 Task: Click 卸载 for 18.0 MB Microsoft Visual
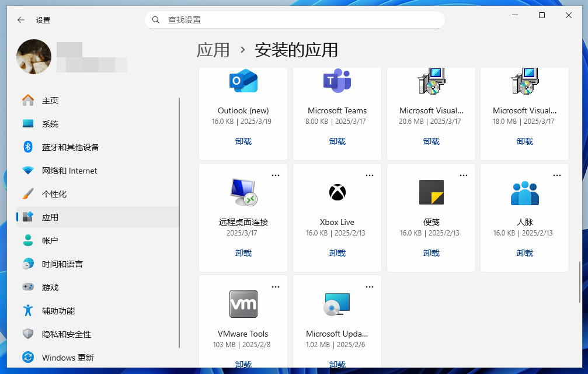tap(524, 141)
